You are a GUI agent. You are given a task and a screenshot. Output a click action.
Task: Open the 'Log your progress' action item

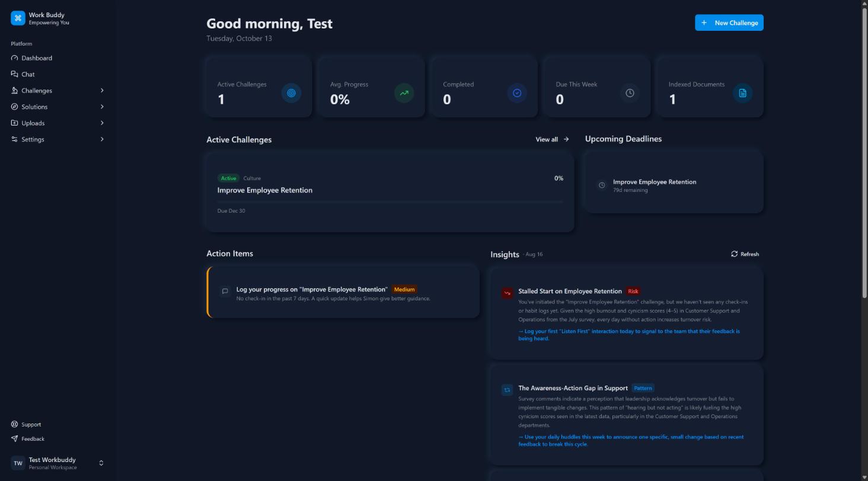pyautogui.click(x=343, y=292)
